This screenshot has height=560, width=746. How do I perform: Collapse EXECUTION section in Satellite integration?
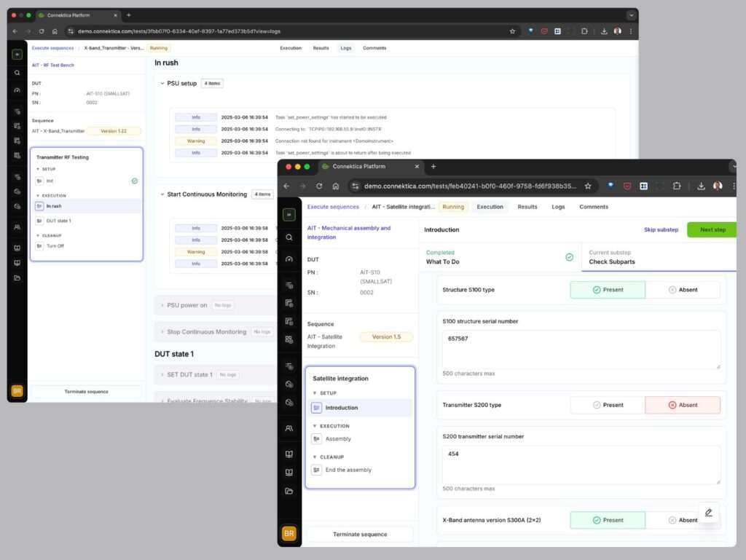click(x=315, y=426)
